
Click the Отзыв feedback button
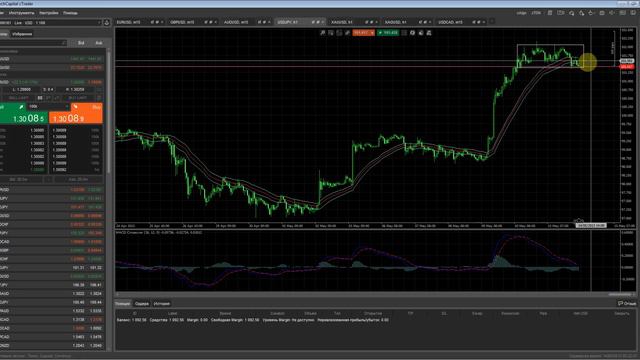[x=627, y=303]
